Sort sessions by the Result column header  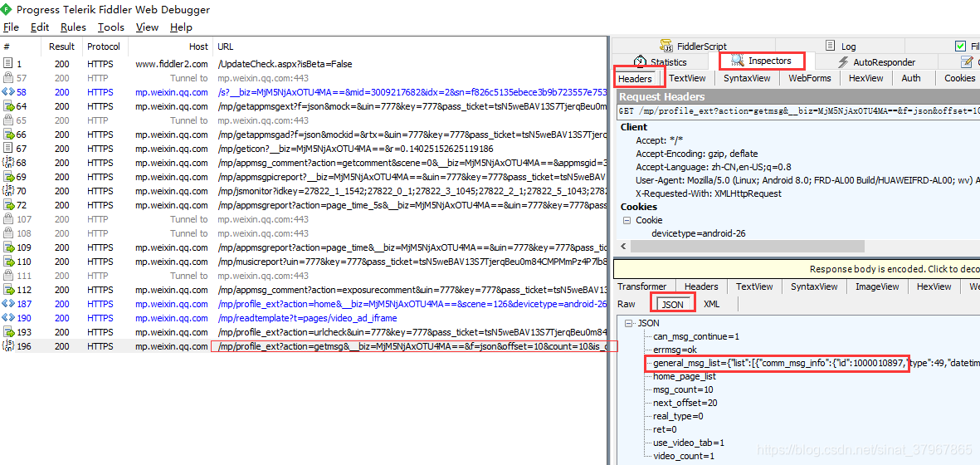click(62, 46)
